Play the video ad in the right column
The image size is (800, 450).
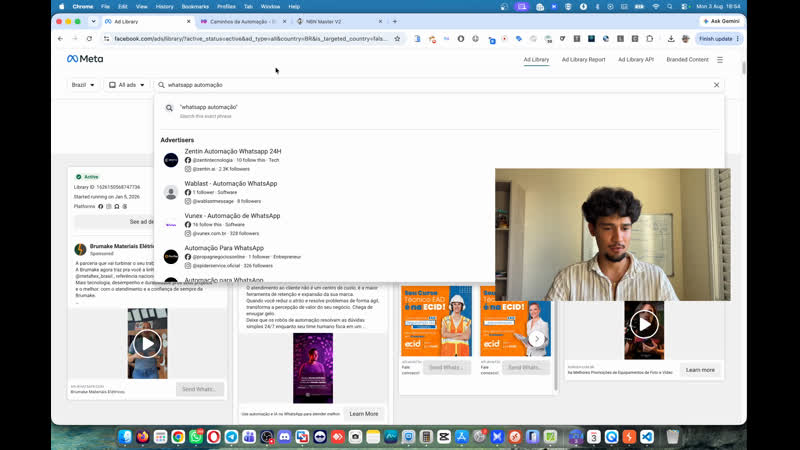point(644,324)
